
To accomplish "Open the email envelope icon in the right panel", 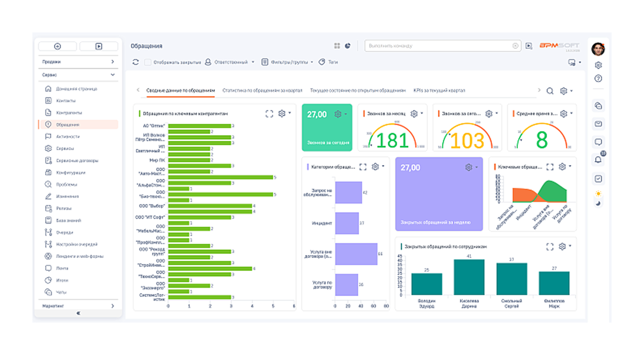I will pos(598,124).
